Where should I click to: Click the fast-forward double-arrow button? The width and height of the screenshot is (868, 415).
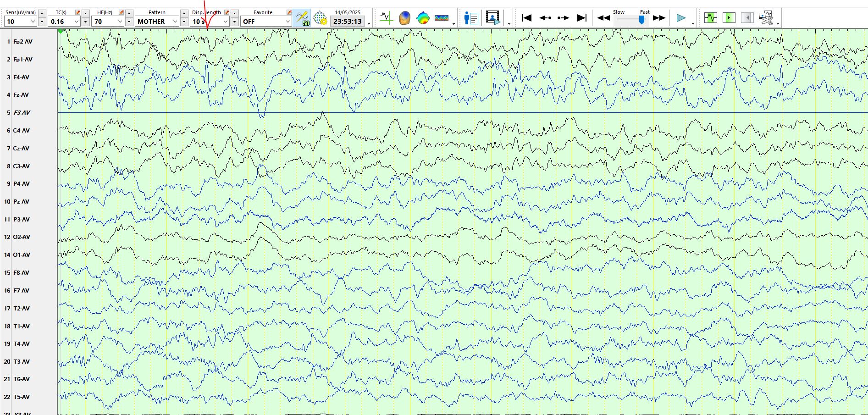pyautogui.click(x=659, y=18)
